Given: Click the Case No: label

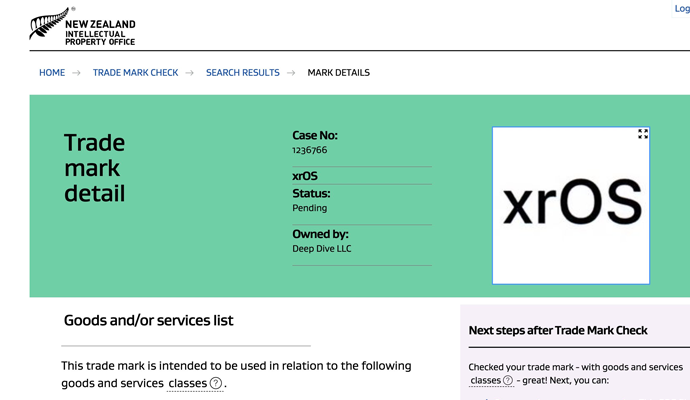Looking at the screenshot, I should 315,136.
